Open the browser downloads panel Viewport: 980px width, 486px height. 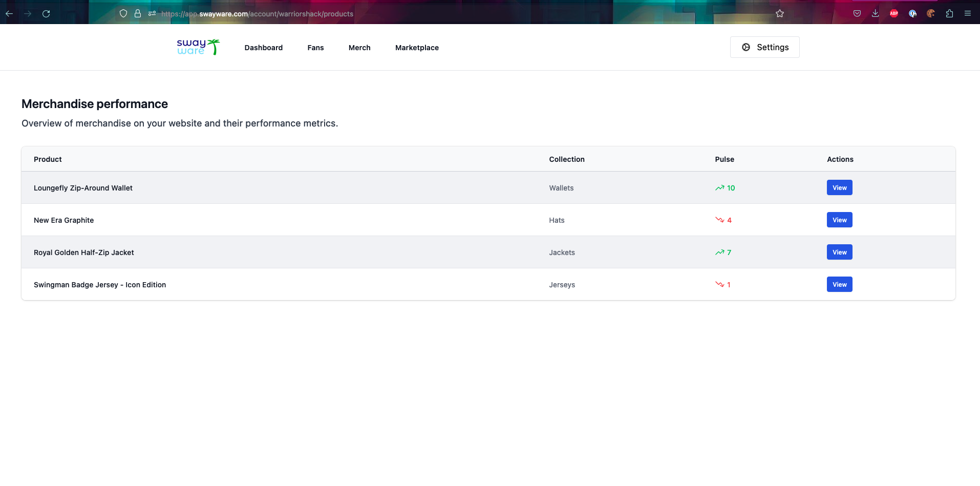point(876,14)
